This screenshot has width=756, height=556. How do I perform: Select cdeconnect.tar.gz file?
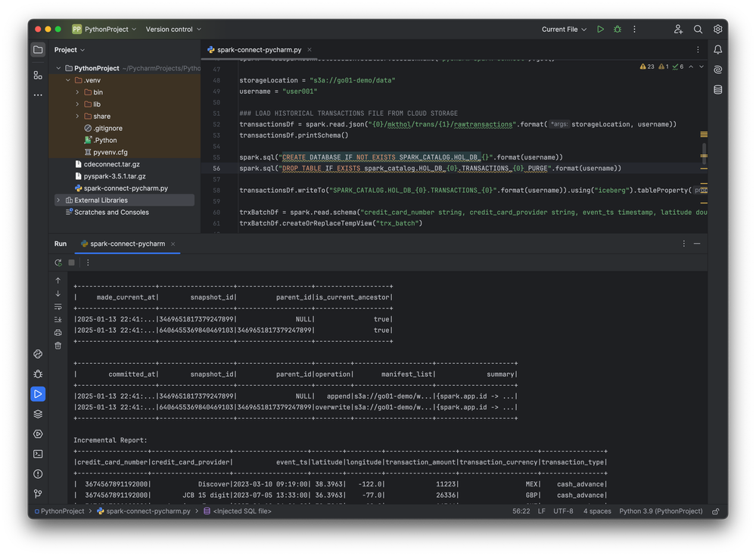click(107, 164)
